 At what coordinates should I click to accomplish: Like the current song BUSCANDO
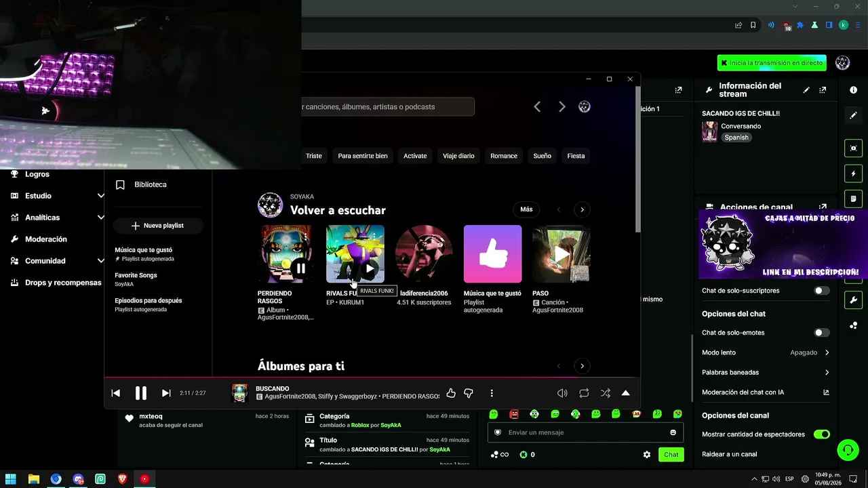[451, 393]
